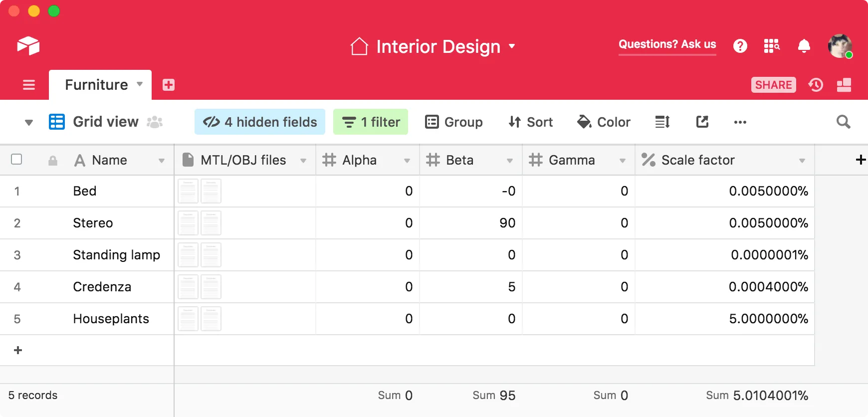Open the 1 filter settings
The height and width of the screenshot is (417, 868).
point(371,122)
